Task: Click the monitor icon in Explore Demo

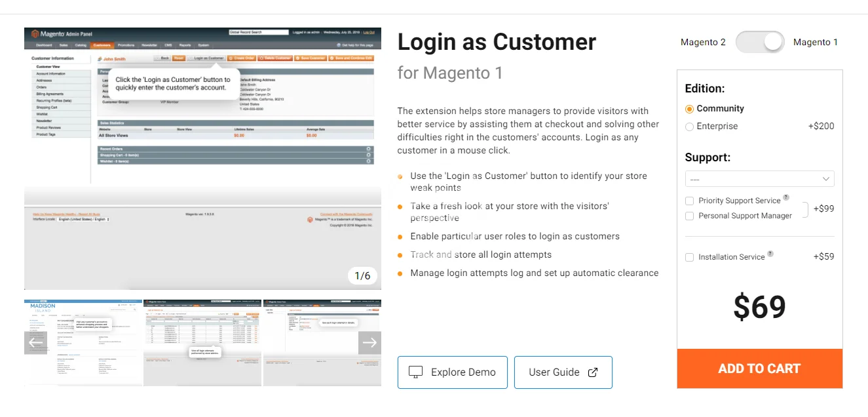Action: pos(415,372)
